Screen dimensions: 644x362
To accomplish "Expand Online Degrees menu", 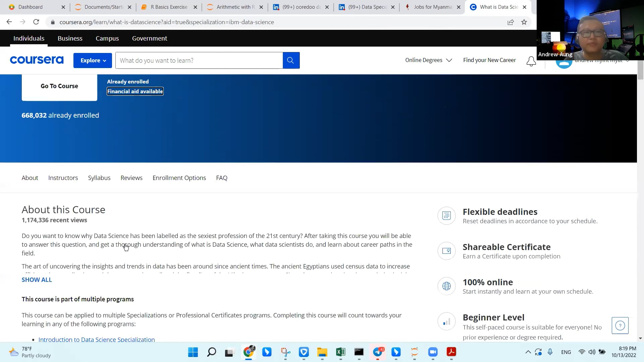I will (x=428, y=60).
